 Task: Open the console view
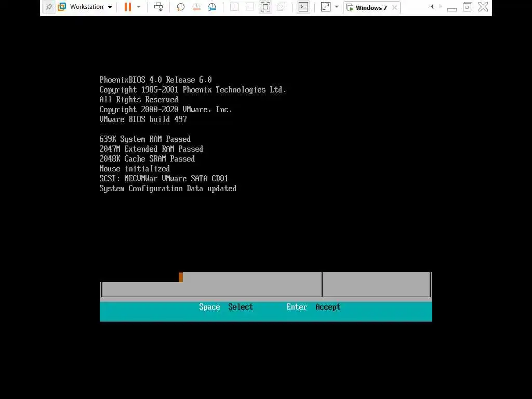303,7
